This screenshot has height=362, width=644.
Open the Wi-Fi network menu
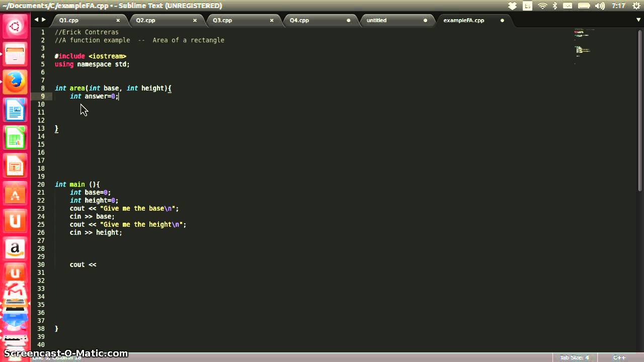coord(542,6)
